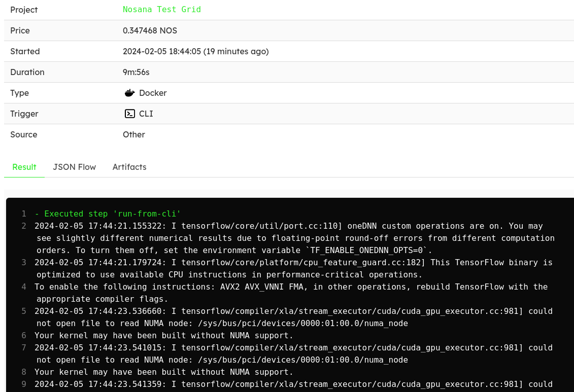
Task: Select the Duration value 9m:56s
Action: point(136,72)
